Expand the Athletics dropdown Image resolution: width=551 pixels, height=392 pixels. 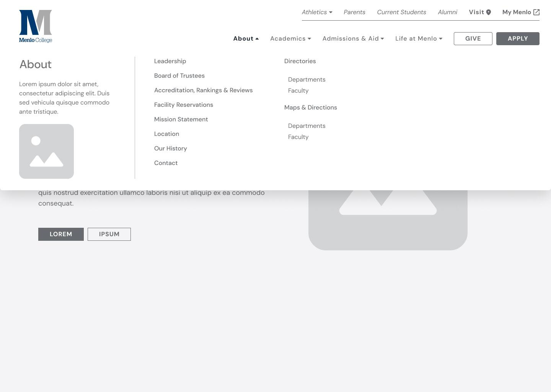(317, 12)
